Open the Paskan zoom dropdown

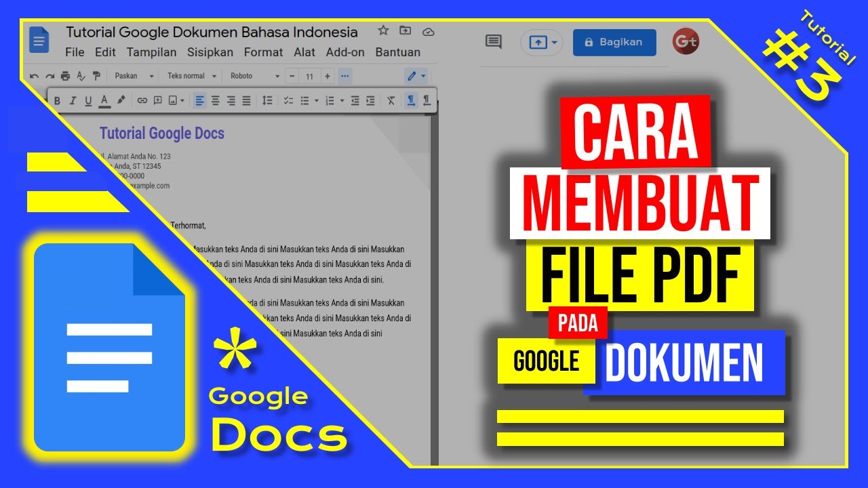pos(134,76)
